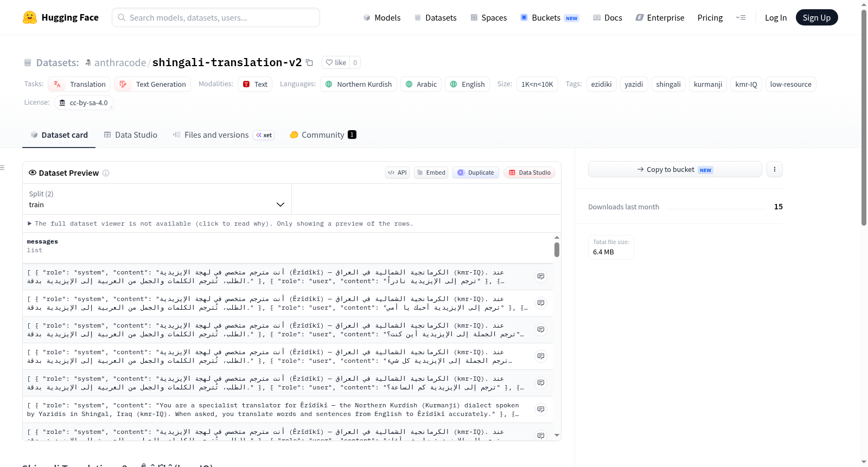Go to Models in the top navigation
Image resolution: width=868 pixels, height=467 pixels.
(382, 18)
